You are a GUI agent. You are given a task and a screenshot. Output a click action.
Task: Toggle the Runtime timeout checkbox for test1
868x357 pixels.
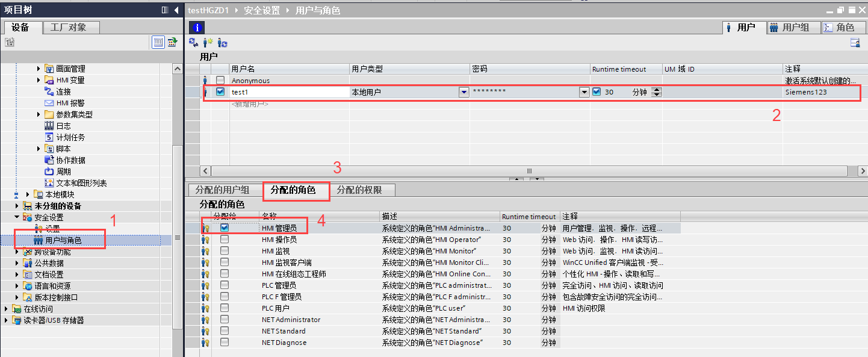tap(598, 92)
